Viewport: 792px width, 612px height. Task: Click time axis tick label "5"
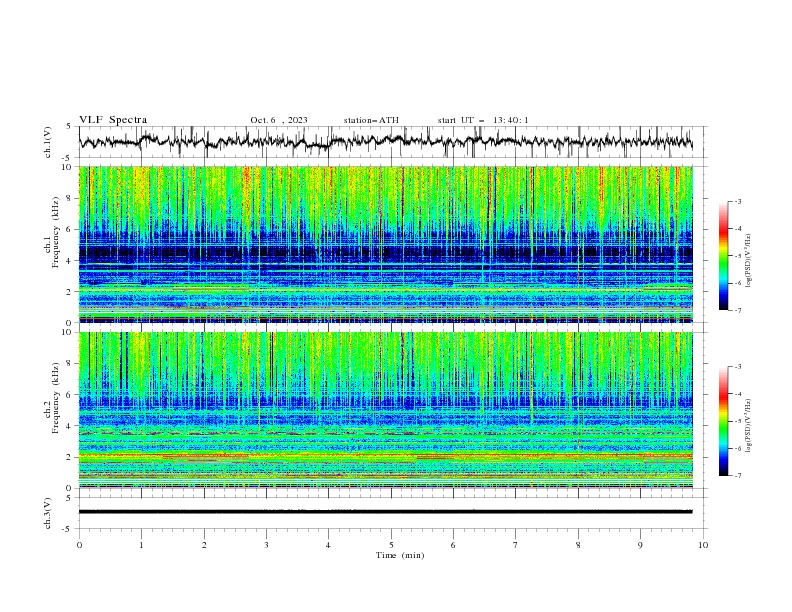[391, 545]
